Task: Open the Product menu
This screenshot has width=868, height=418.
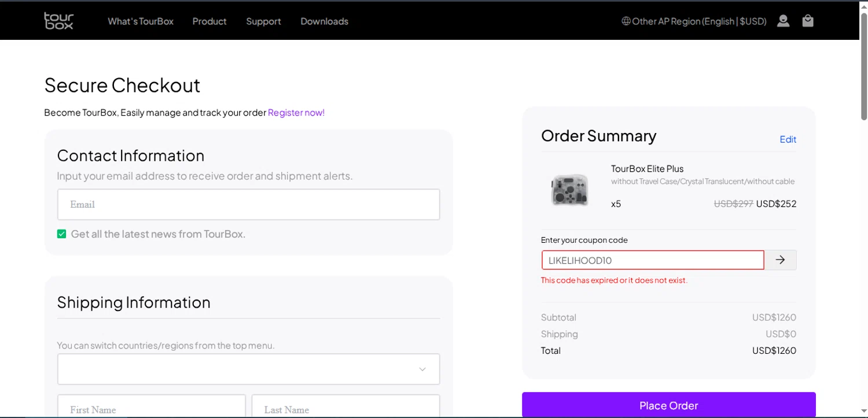Action: [209, 21]
